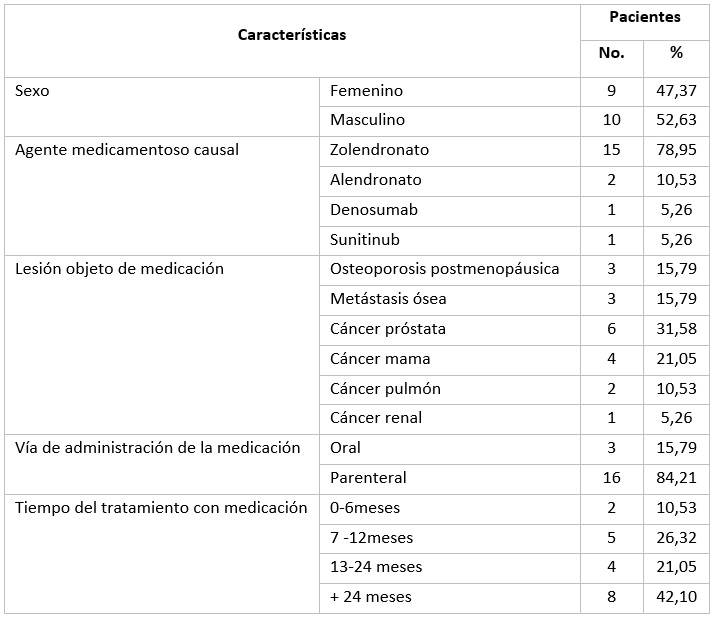Select the "Cáncer renal" cell
The image size is (713, 619).
376,418
